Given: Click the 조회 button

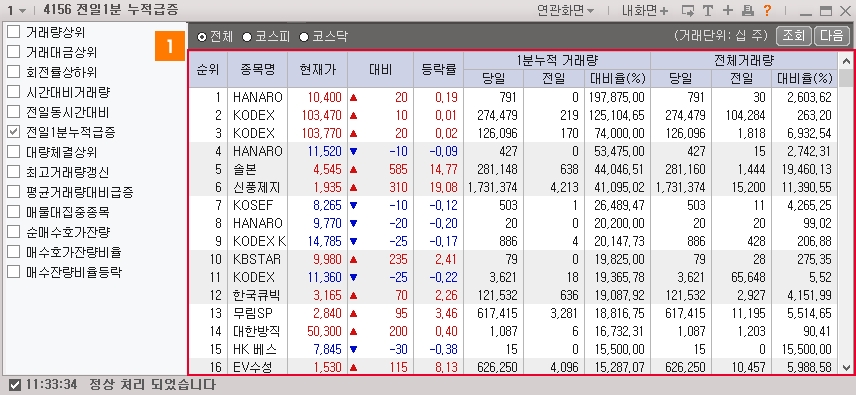Looking at the screenshot, I should point(794,36).
